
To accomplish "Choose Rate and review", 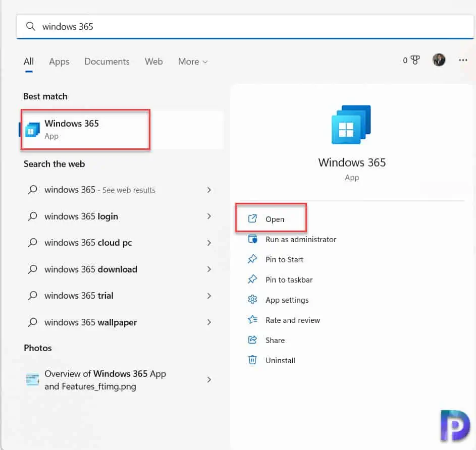I will pos(293,320).
